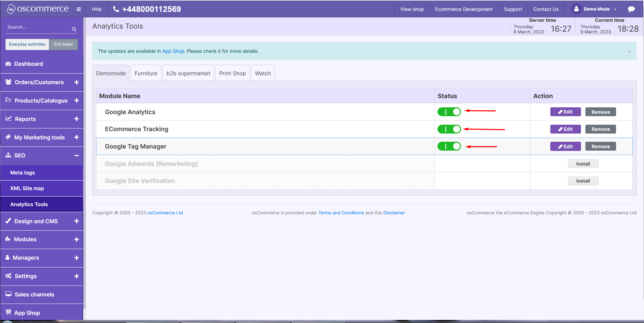Edit the ECommerce Tracking module
This screenshot has height=323, width=644.
pos(565,129)
